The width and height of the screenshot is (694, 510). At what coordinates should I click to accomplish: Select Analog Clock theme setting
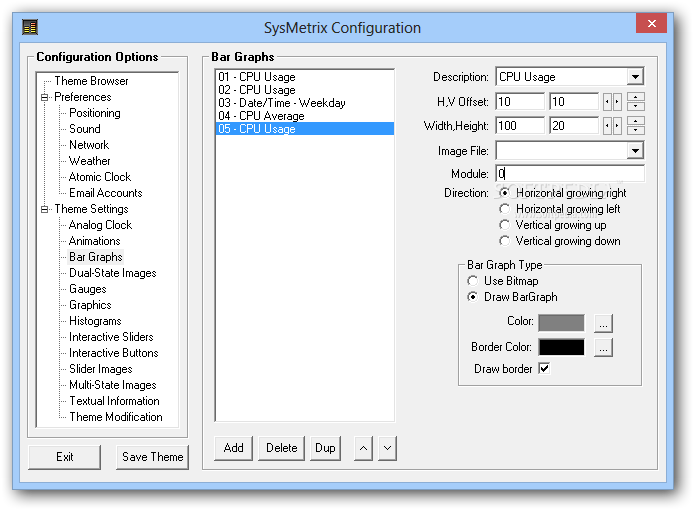coord(100,225)
